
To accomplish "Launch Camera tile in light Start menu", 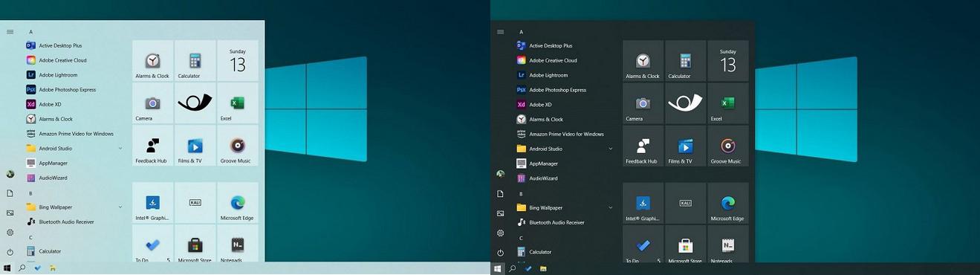I will click(x=152, y=103).
